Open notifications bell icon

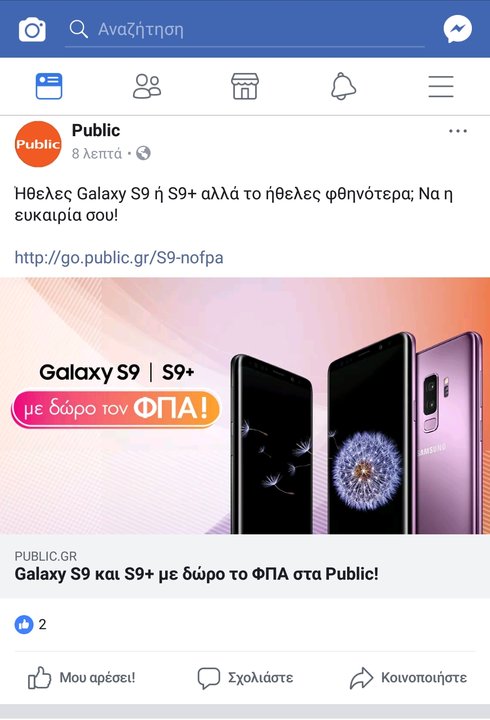coord(343,86)
